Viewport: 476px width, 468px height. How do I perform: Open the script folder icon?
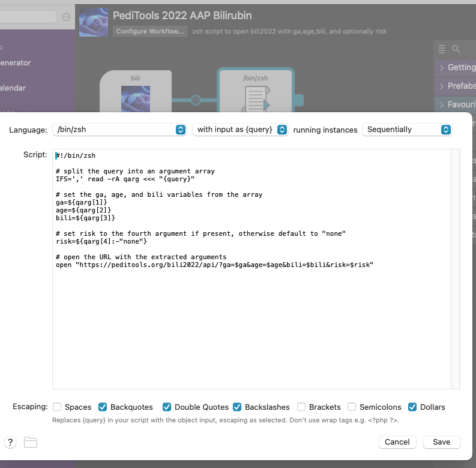point(31,442)
